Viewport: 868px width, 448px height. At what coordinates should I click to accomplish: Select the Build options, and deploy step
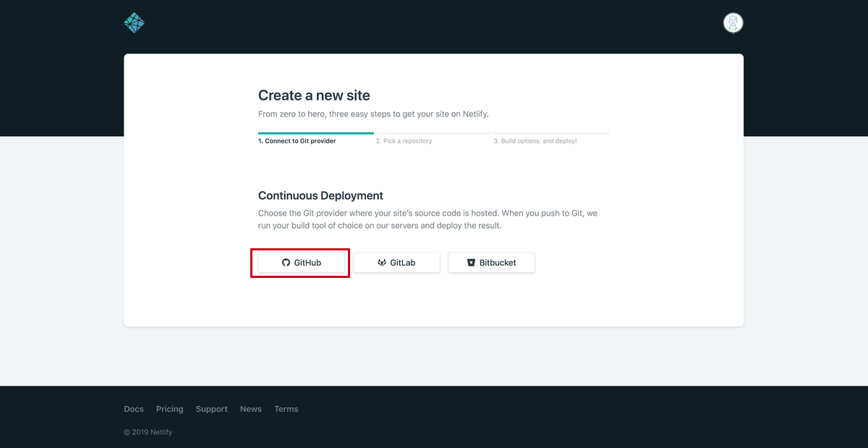pos(535,141)
